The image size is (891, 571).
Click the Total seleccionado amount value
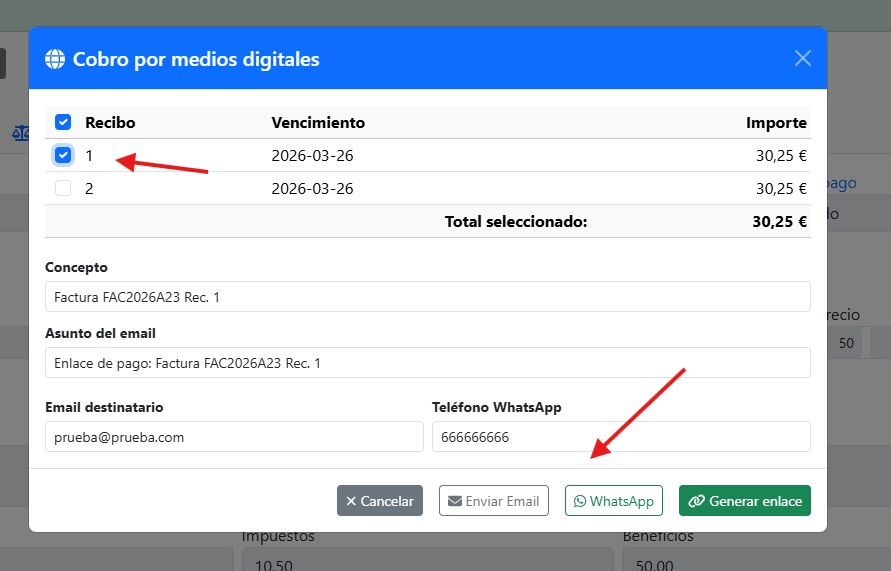point(779,222)
